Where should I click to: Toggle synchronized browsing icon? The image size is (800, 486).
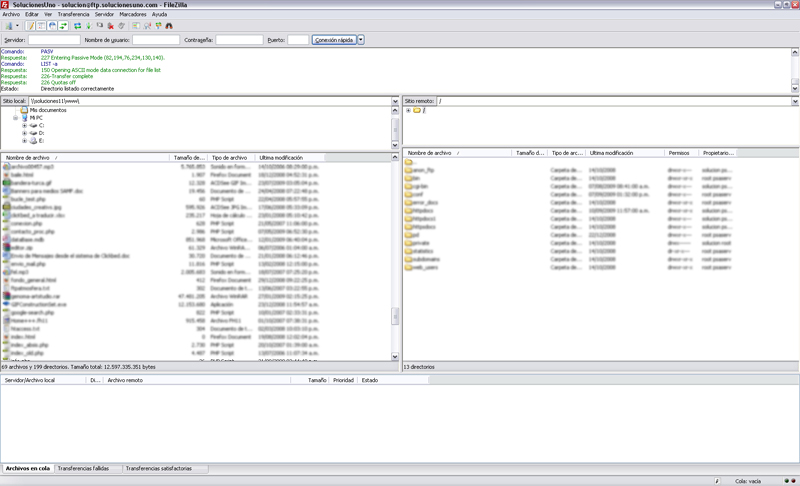(x=158, y=25)
